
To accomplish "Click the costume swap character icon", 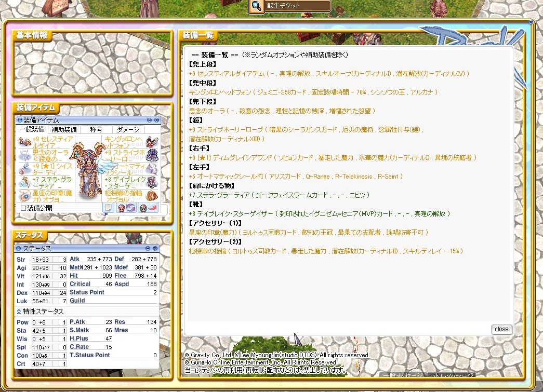I will pyautogui.click(x=127, y=208).
